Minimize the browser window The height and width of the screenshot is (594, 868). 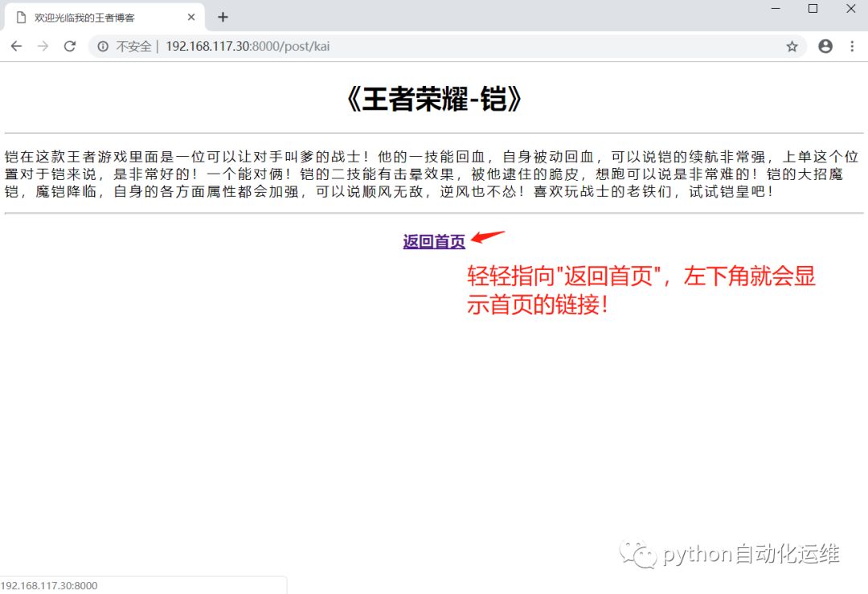coord(774,9)
